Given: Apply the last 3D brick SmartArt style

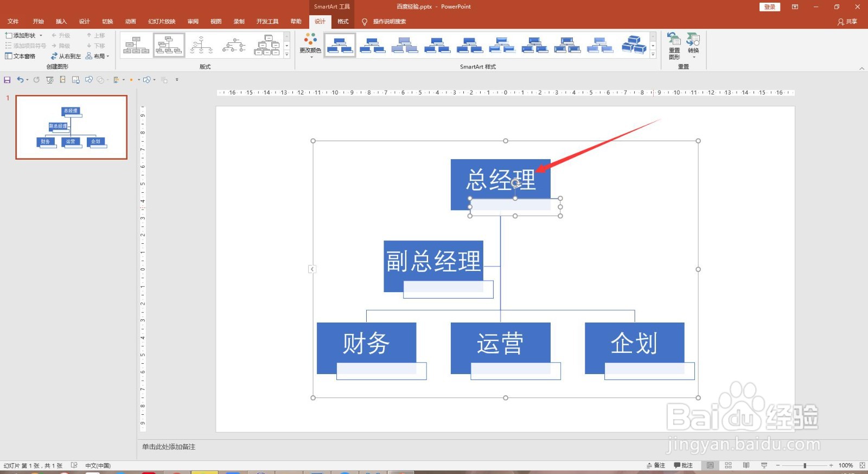Looking at the screenshot, I should [x=633, y=45].
